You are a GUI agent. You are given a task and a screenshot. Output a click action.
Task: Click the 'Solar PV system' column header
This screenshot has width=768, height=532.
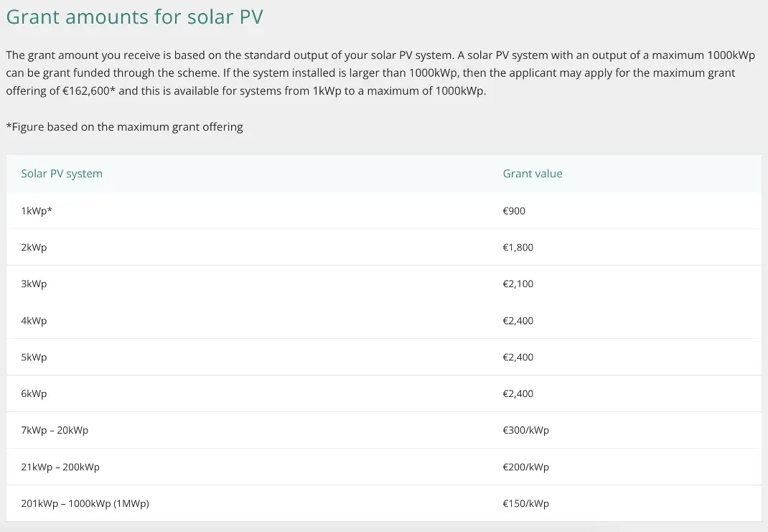[x=62, y=174]
